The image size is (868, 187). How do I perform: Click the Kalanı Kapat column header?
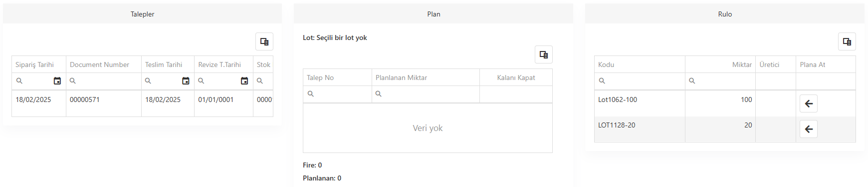[x=516, y=77]
